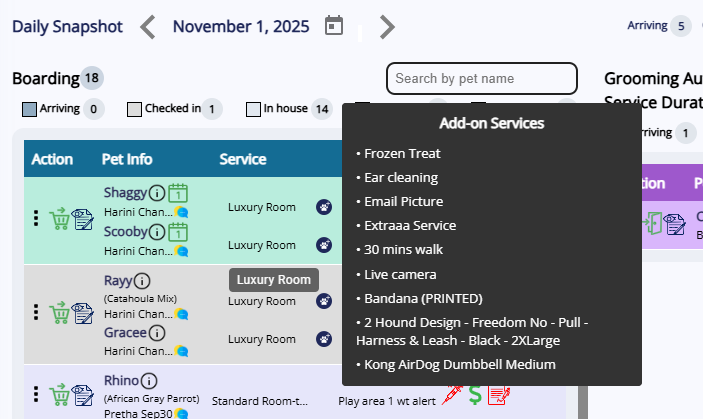Image resolution: width=703 pixels, height=419 pixels.
Task: Open action menu for Shaggy row
Action: [x=36, y=218]
